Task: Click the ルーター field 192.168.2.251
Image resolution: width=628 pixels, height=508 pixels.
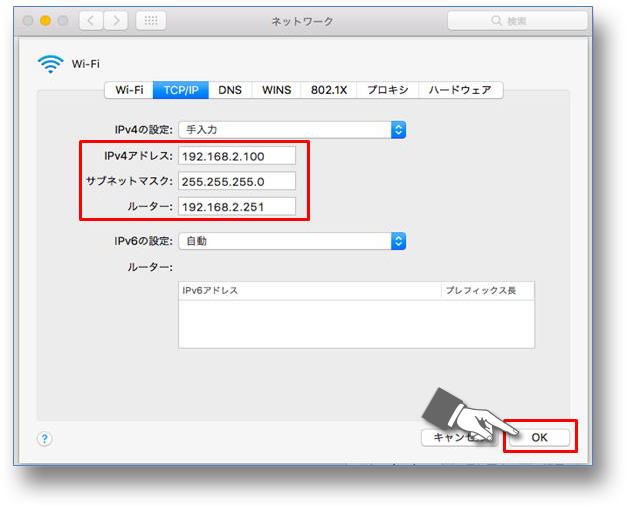Action: [237, 206]
